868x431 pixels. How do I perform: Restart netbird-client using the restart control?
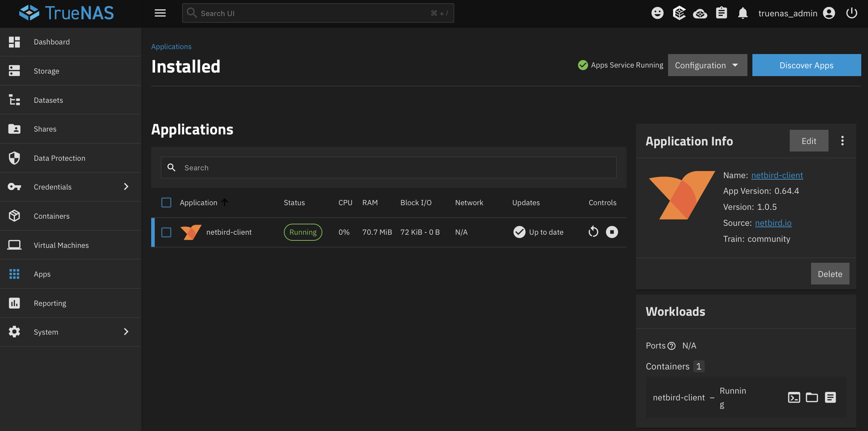click(x=593, y=232)
